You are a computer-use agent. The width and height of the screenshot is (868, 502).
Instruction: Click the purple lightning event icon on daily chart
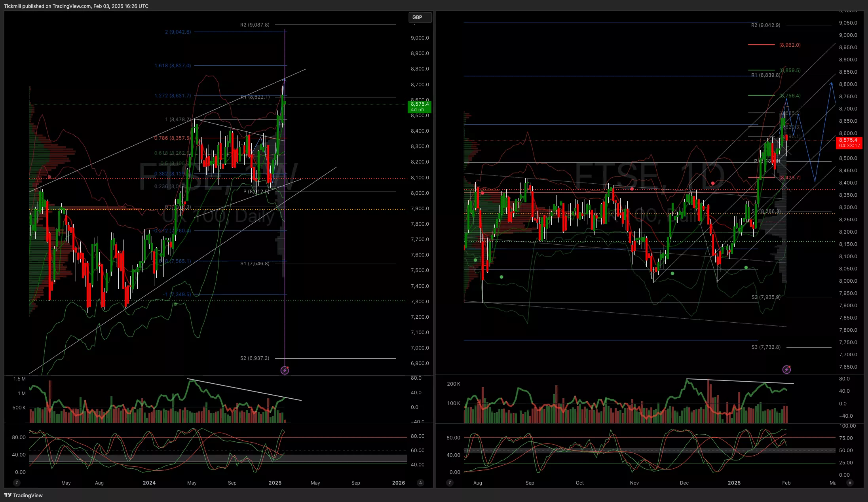(x=786, y=369)
